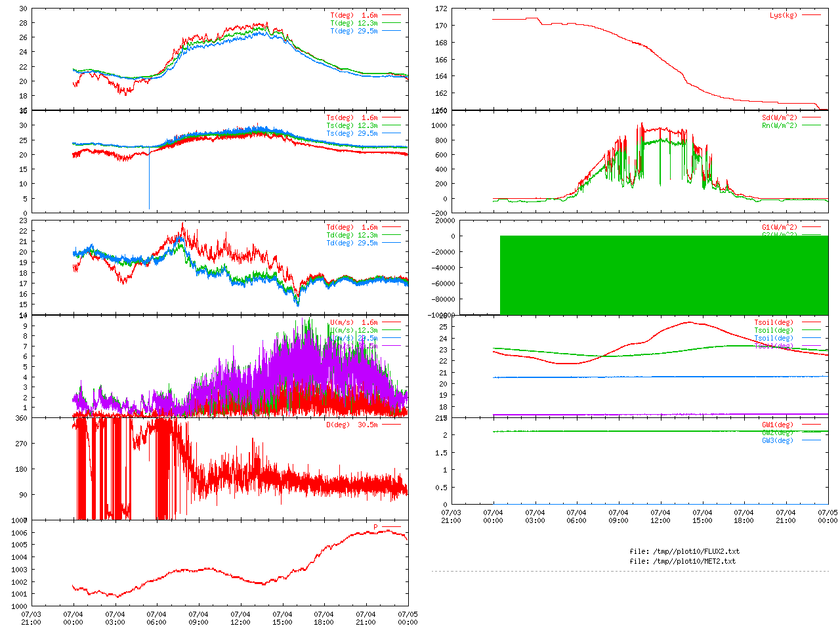Click the T(deg) 12.3m legend label
The image size is (840, 630).
(x=354, y=23)
